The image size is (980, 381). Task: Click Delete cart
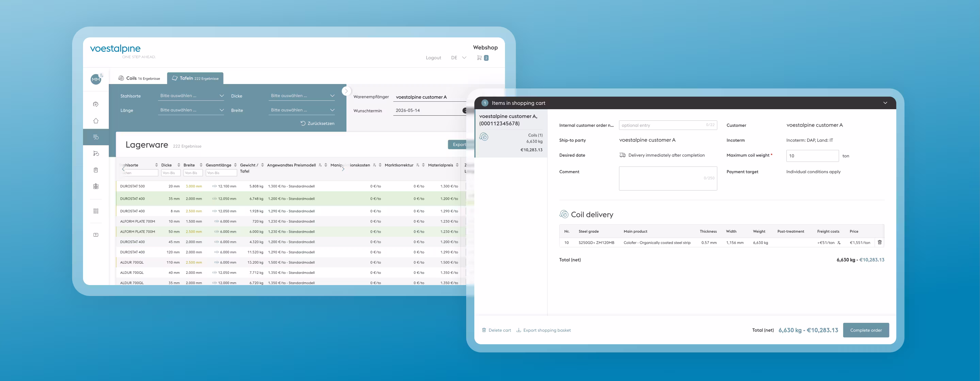pos(496,330)
